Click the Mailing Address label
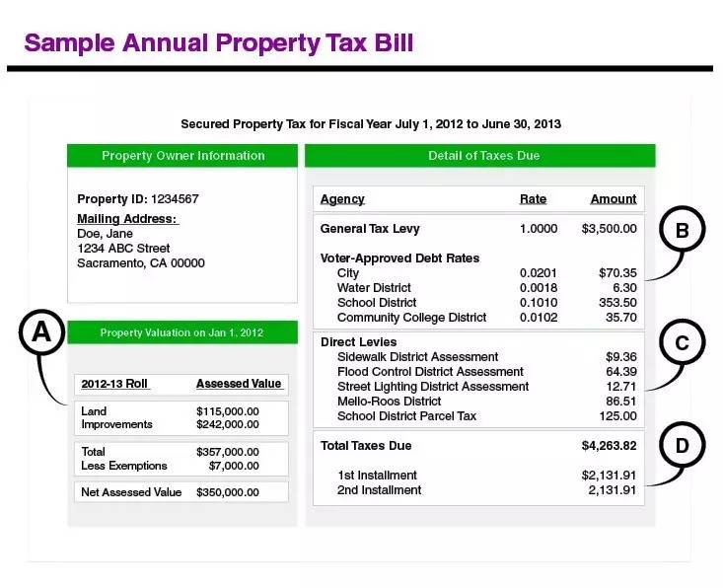723x588 pixels. pos(127,219)
